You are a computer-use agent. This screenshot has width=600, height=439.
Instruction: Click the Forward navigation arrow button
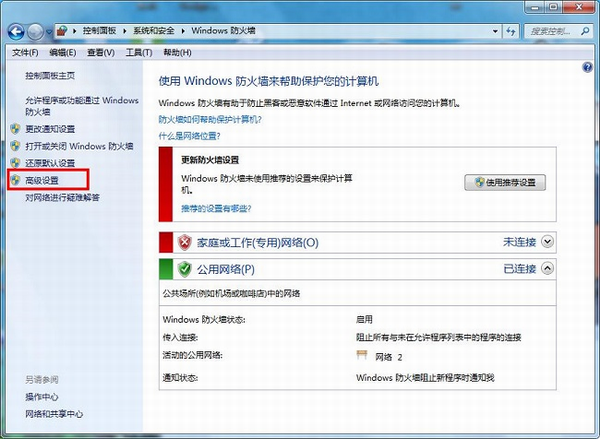pos(35,32)
